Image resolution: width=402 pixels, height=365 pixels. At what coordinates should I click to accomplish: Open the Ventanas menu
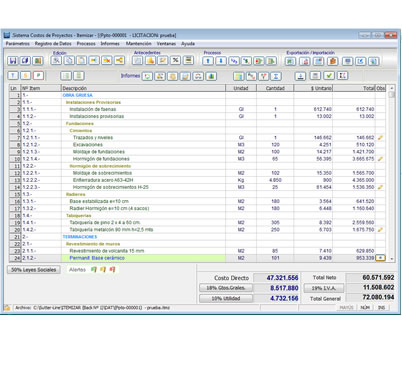point(166,44)
